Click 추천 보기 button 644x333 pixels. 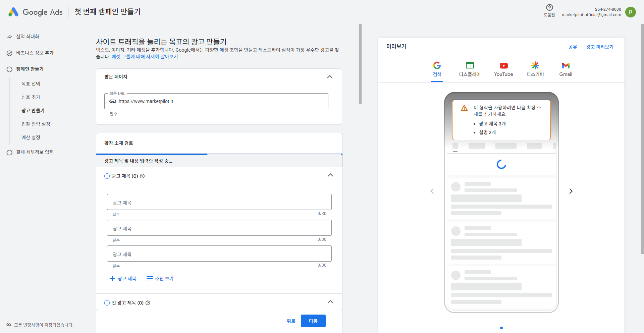[160, 278]
